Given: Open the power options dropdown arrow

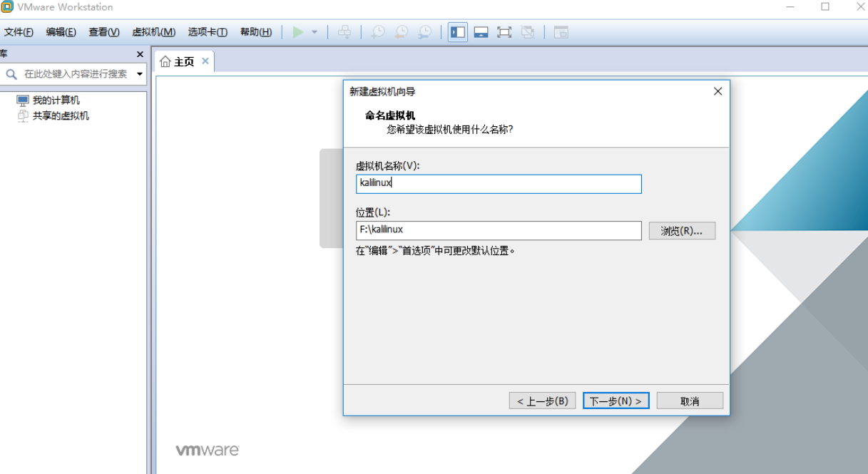Looking at the screenshot, I should [315, 32].
